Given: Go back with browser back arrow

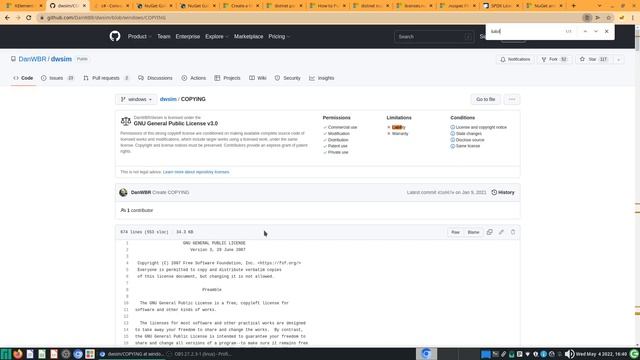Looking at the screenshot, I should pos(7,18).
